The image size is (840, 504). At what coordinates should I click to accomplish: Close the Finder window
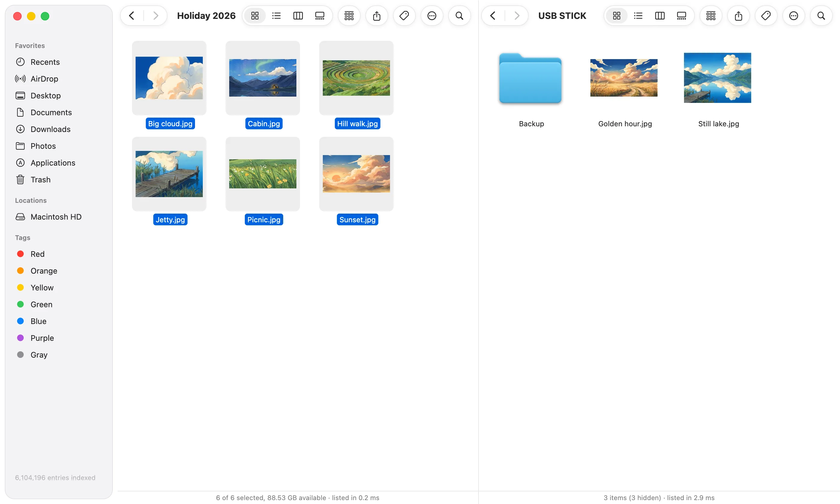[x=17, y=16]
